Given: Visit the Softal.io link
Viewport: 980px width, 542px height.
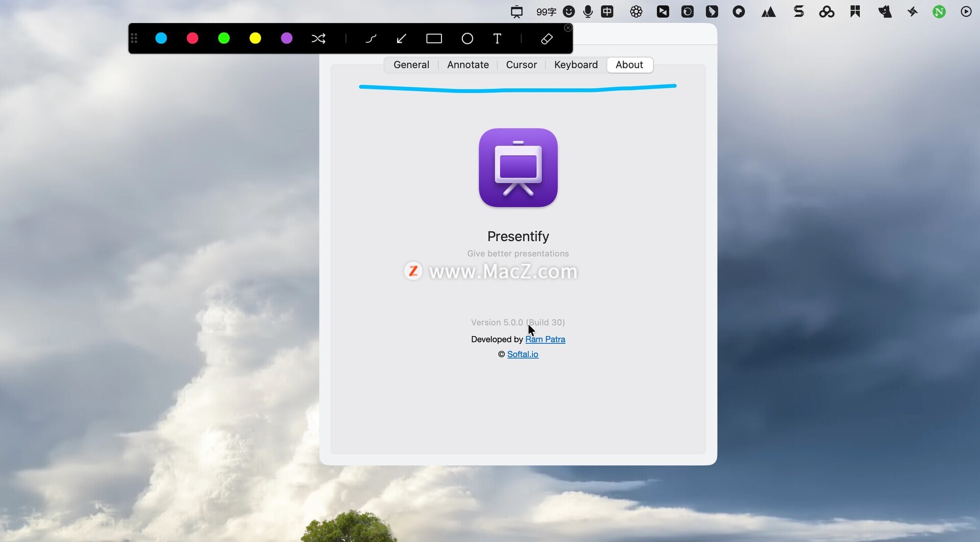Looking at the screenshot, I should [x=523, y=354].
